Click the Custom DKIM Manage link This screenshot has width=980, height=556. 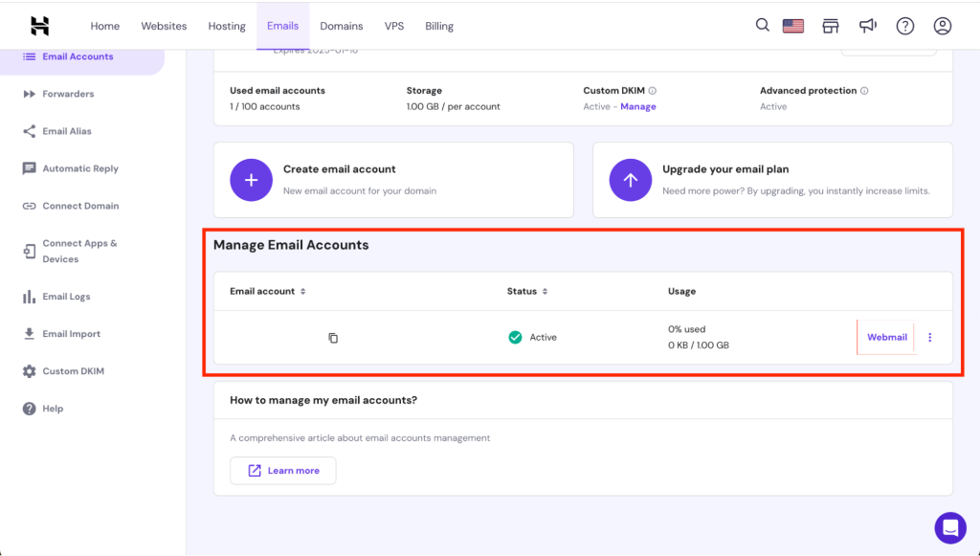(637, 107)
